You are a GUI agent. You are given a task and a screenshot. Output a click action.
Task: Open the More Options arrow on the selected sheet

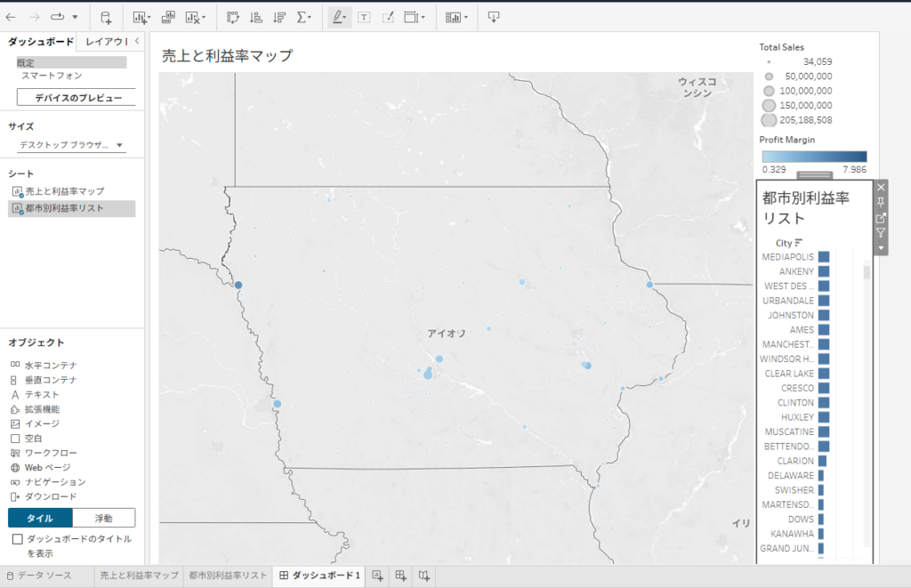coord(881,247)
